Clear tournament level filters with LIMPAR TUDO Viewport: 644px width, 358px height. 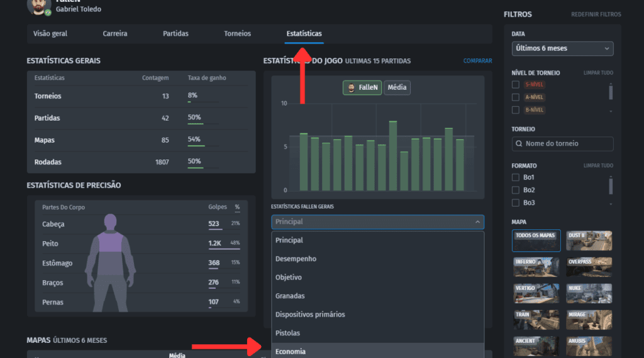pyautogui.click(x=598, y=73)
